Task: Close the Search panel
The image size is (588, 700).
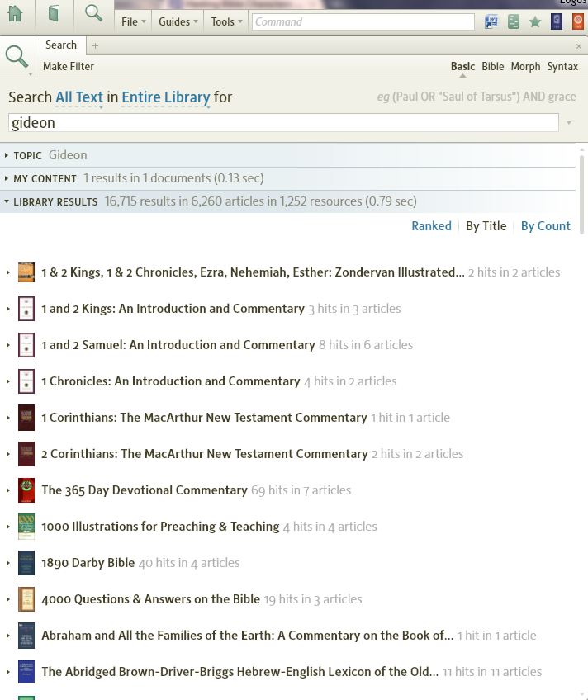Action: (x=579, y=46)
